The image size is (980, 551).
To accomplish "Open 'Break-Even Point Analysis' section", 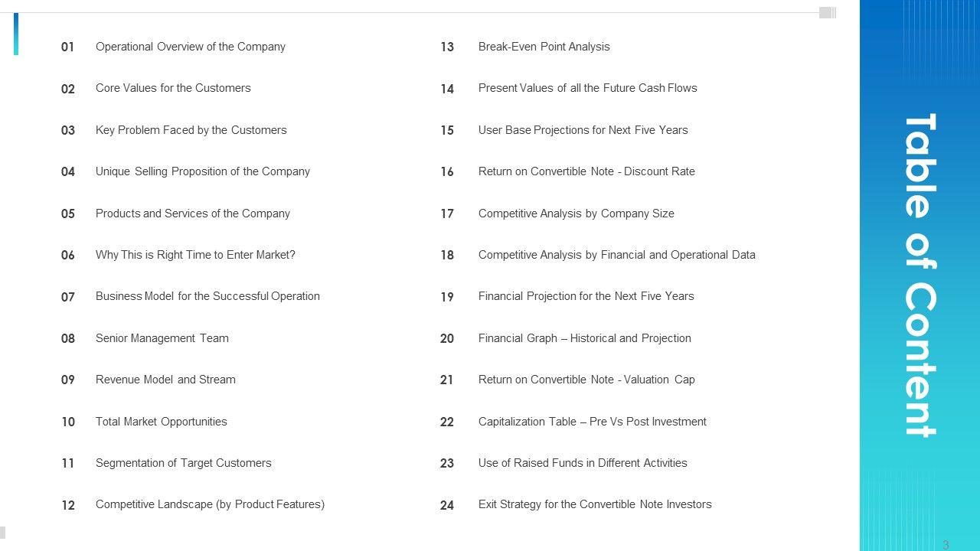I will pyautogui.click(x=544, y=47).
